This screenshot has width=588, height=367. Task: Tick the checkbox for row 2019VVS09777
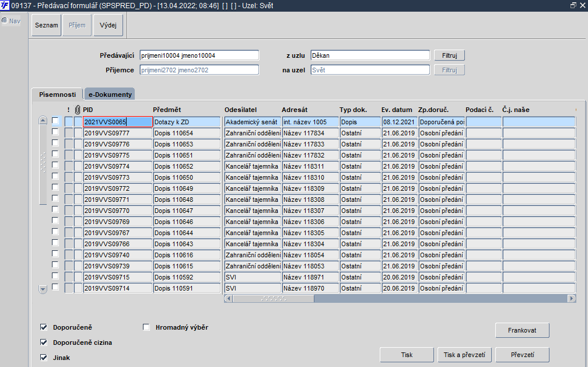55,132
